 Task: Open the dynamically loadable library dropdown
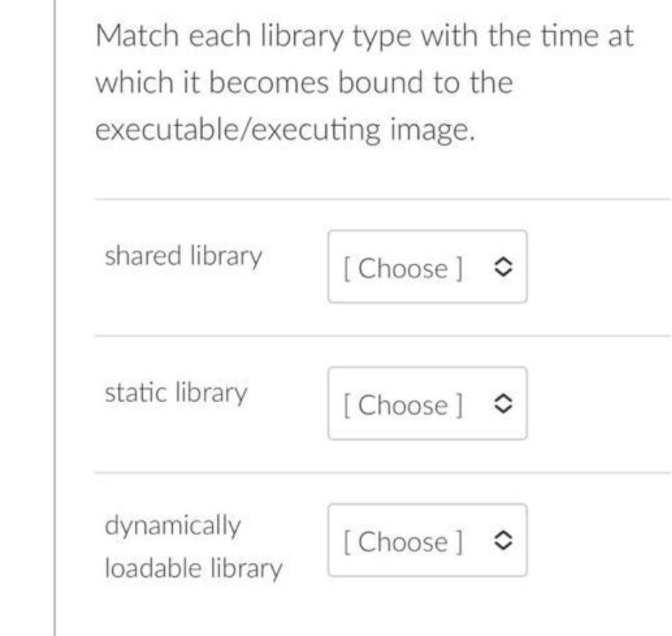click(x=426, y=540)
